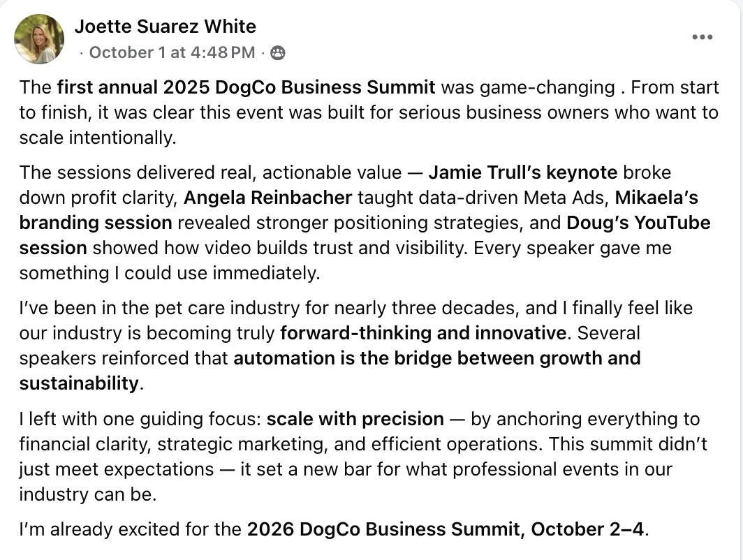Click the bold 'Doug's YouTube' text
Image resolution: width=743 pixels, height=560 pixels.
click(638, 223)
